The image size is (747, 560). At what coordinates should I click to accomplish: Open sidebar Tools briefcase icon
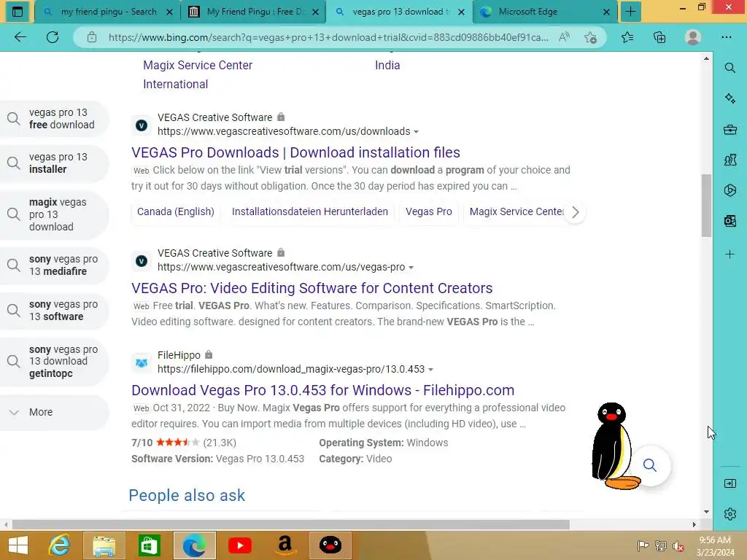tap(729, 129)
